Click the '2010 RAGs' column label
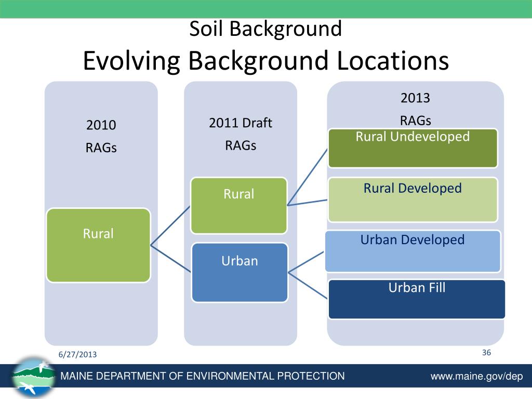The image size is (532, 399). [101, 136]
